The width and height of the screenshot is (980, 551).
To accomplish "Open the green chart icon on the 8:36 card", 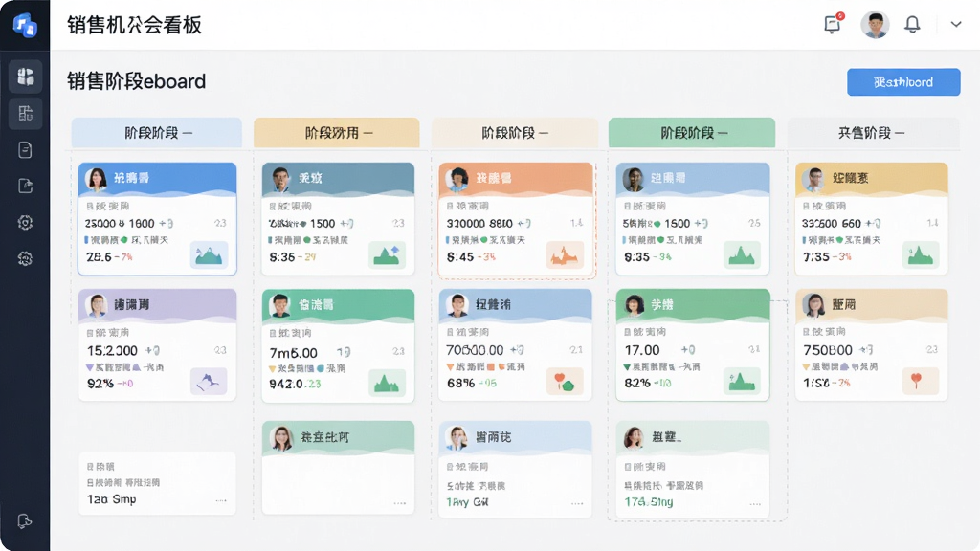I will pyautogui.click(x=387, y=254).
